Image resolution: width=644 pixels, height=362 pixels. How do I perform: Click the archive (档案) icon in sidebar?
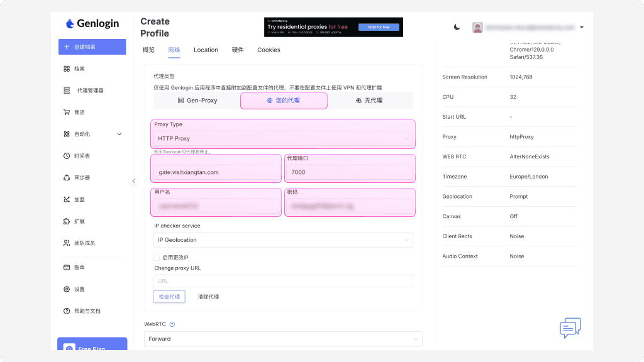tap(67, 69)
